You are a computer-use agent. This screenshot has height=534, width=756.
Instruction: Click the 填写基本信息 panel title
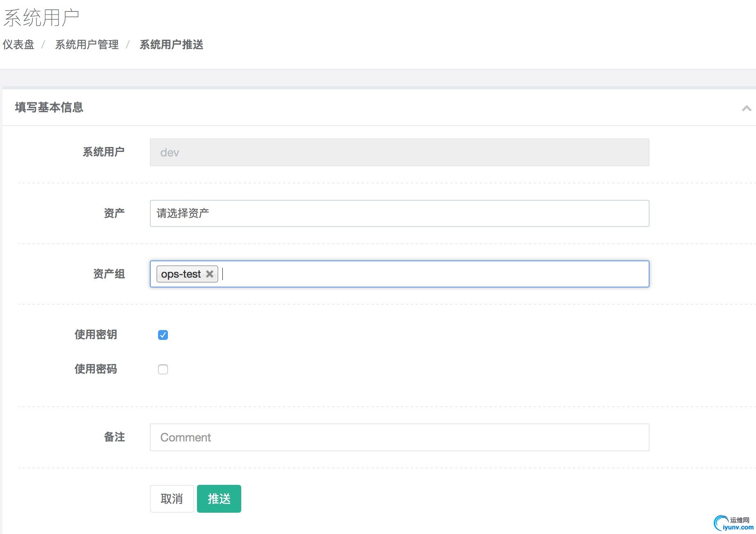point(49,107)
